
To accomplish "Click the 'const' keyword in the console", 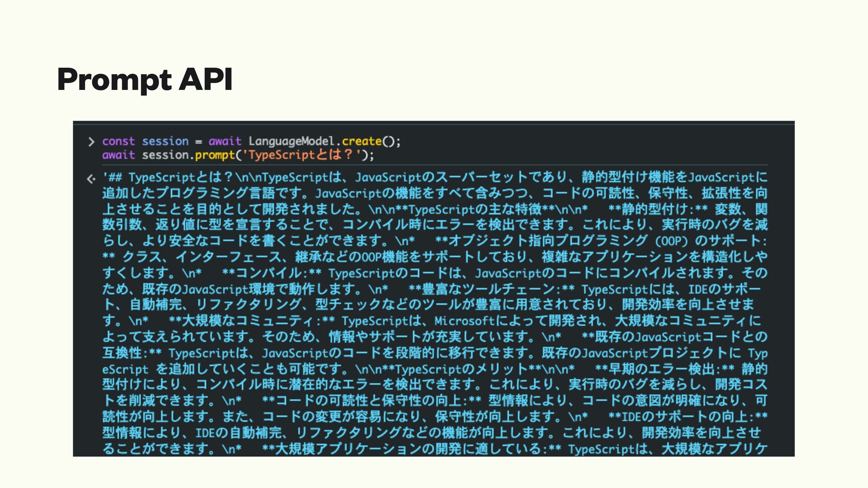I will click(118, 141).
